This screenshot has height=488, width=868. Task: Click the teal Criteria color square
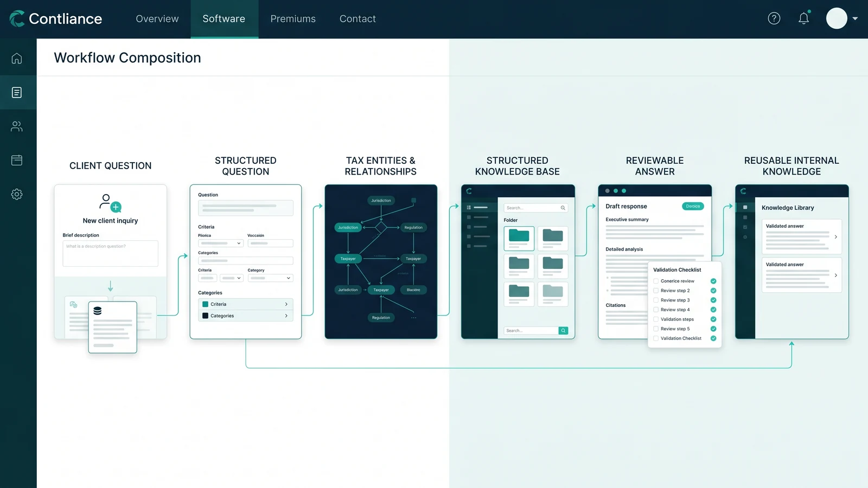point(206,304)
